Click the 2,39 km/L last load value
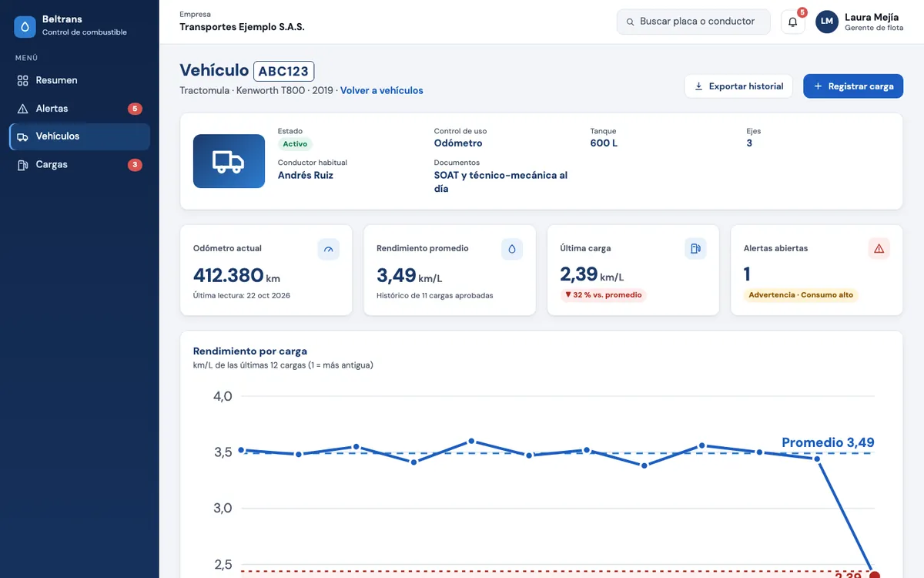The width and height of the screenshot is (924, 578). tap(592, 275)
